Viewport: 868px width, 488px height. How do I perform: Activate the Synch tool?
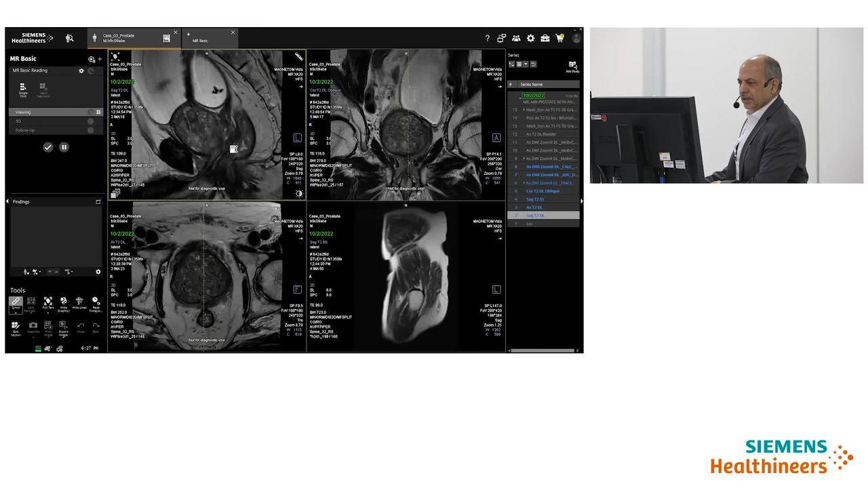coord(16,303)
